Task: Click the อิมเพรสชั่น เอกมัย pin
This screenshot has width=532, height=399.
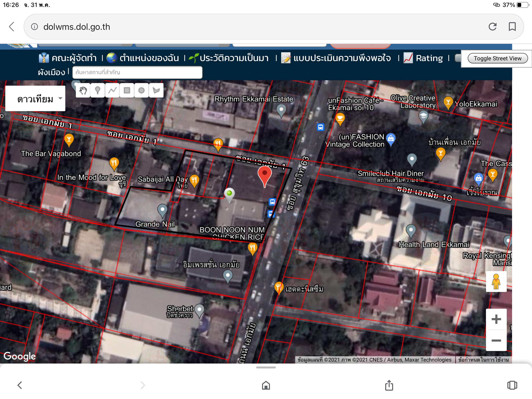Action: click(x=228, y=277)
